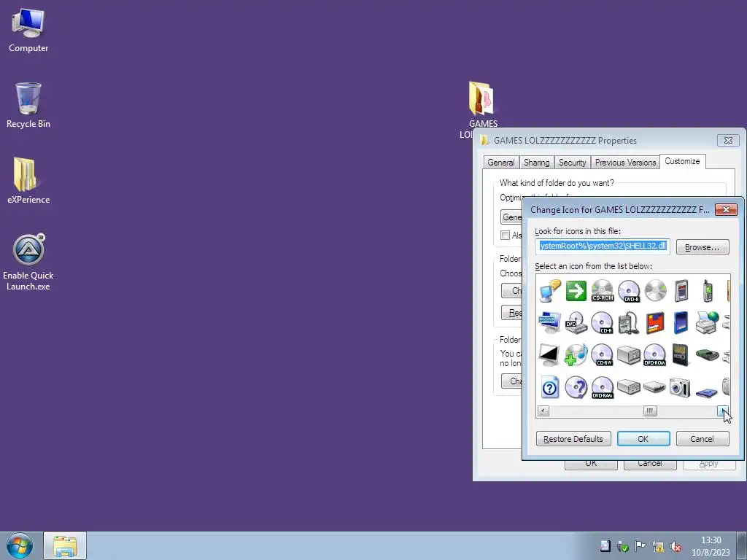747x560 pixels.
Task: Select the unknown disc question mark icon
Action: coord(576,388)
